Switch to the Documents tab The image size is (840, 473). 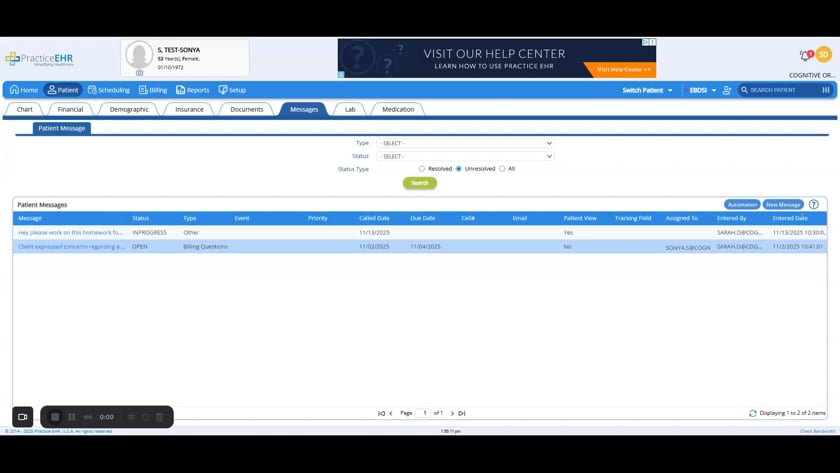point(246,109)
